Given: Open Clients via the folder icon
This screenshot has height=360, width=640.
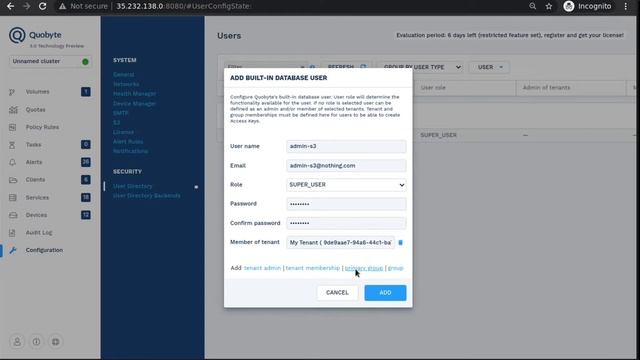Looking at the screenshot, I should pos(13,180).
